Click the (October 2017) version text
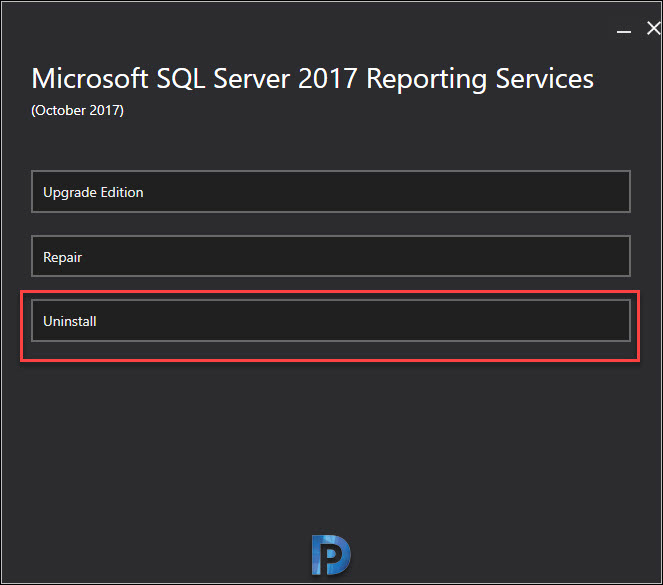 coord(77,110)
